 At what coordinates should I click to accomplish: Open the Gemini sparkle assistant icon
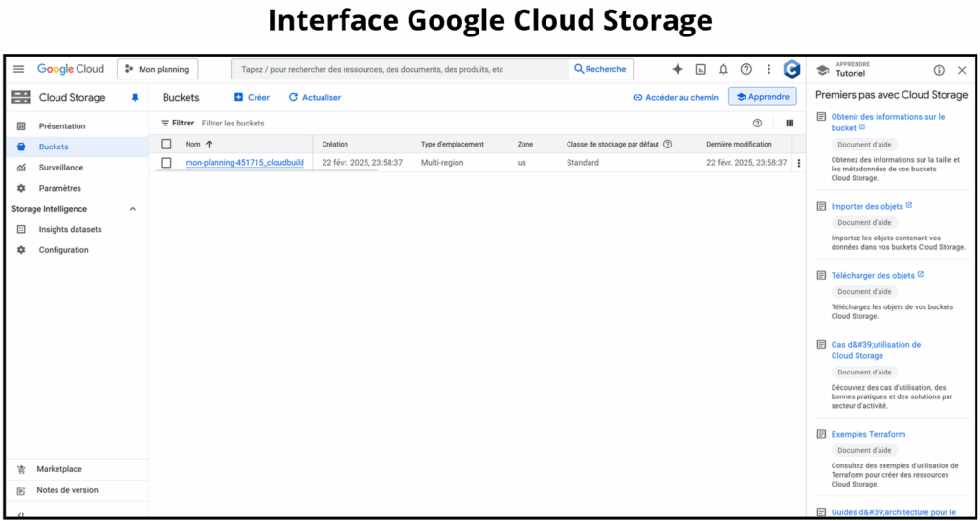(x=678, y=69)
